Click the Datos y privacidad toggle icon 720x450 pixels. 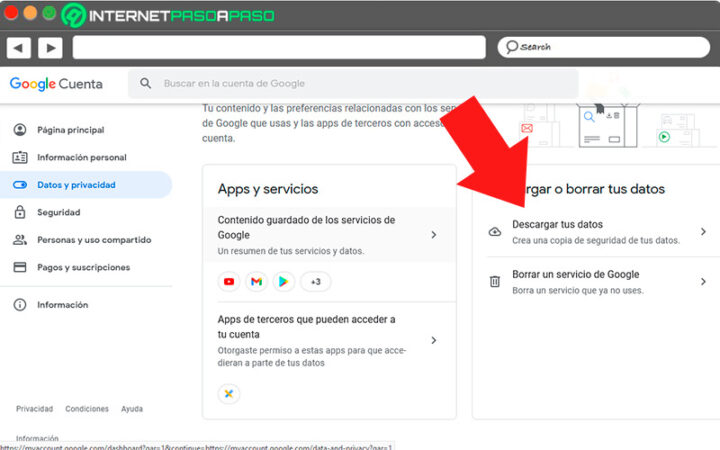point(20,185)
